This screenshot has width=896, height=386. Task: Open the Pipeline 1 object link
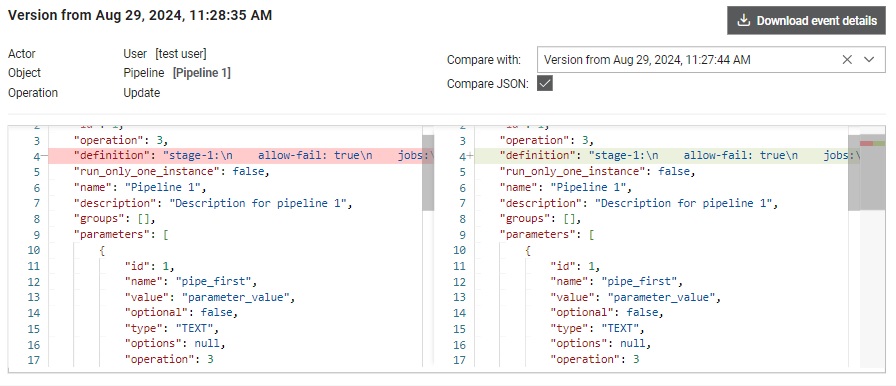(x=202, y=73)
